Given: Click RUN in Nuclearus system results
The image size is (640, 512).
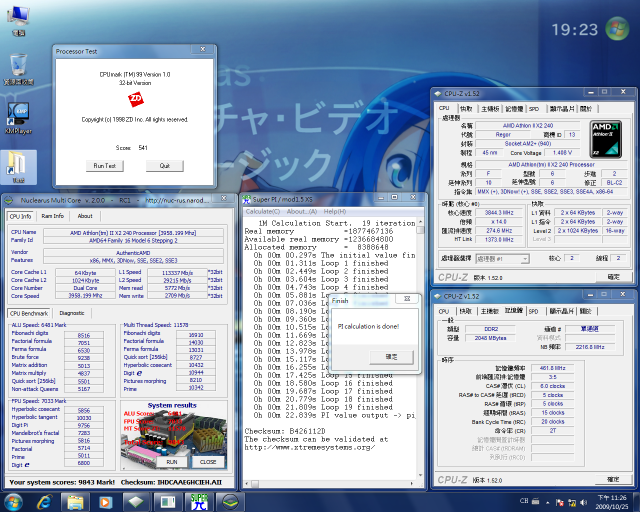Looking at the screenshot, I should (171, 462).
